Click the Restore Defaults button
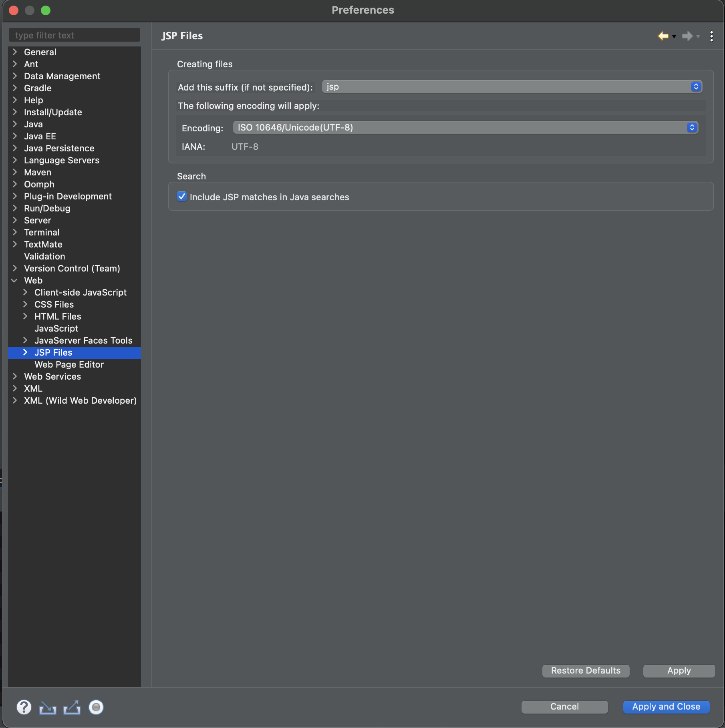Screen dimensions: 725x728 click(586, 671)
